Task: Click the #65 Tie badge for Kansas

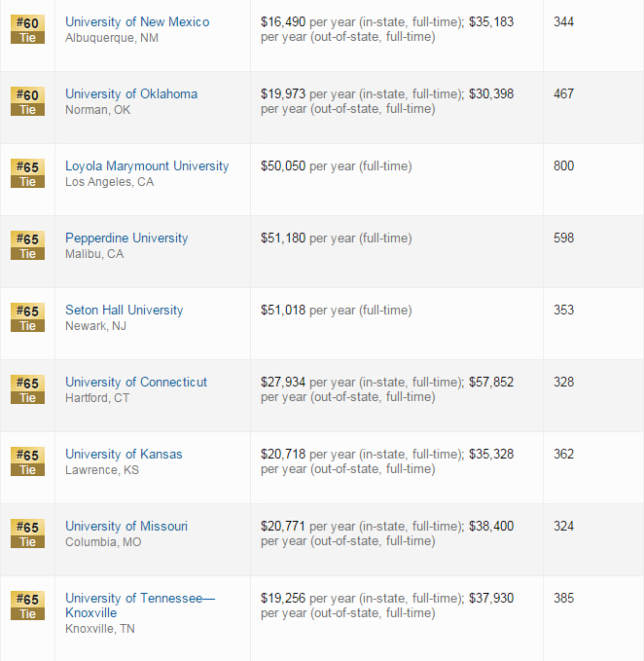Action: [x=27, y=462]
